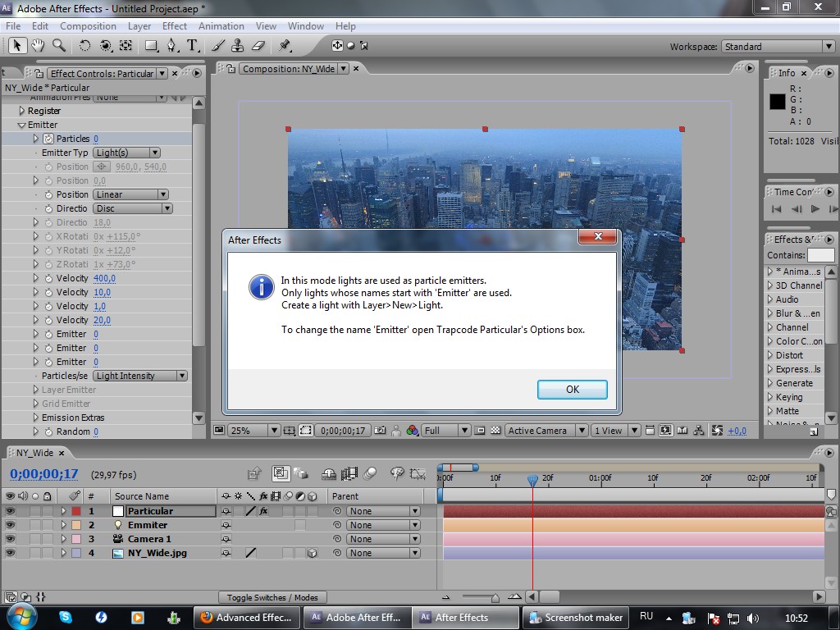Viewport: 840px width, 630px height.
Task: Select the Puppet Pin tool
Action: 285,46
